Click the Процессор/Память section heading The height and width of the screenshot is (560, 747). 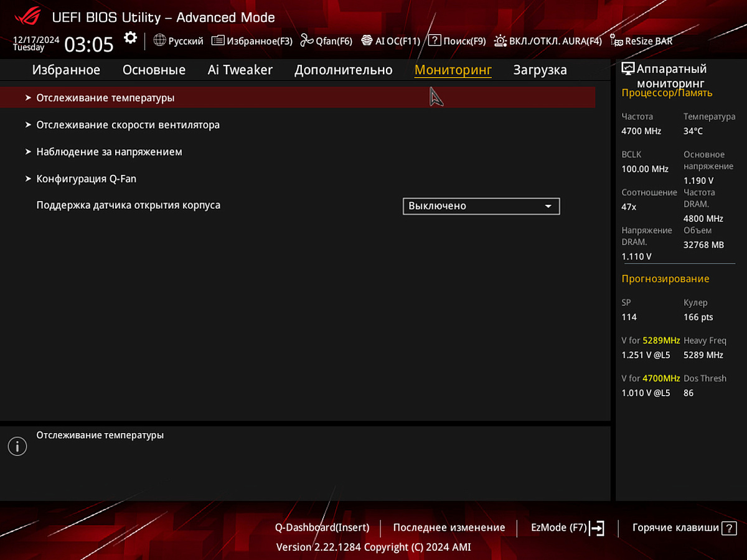click(667, 93)
